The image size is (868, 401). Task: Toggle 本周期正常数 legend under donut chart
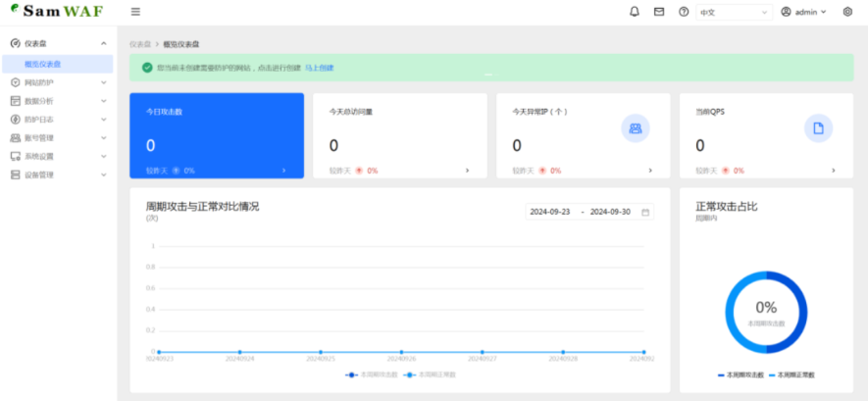point(791,375)
